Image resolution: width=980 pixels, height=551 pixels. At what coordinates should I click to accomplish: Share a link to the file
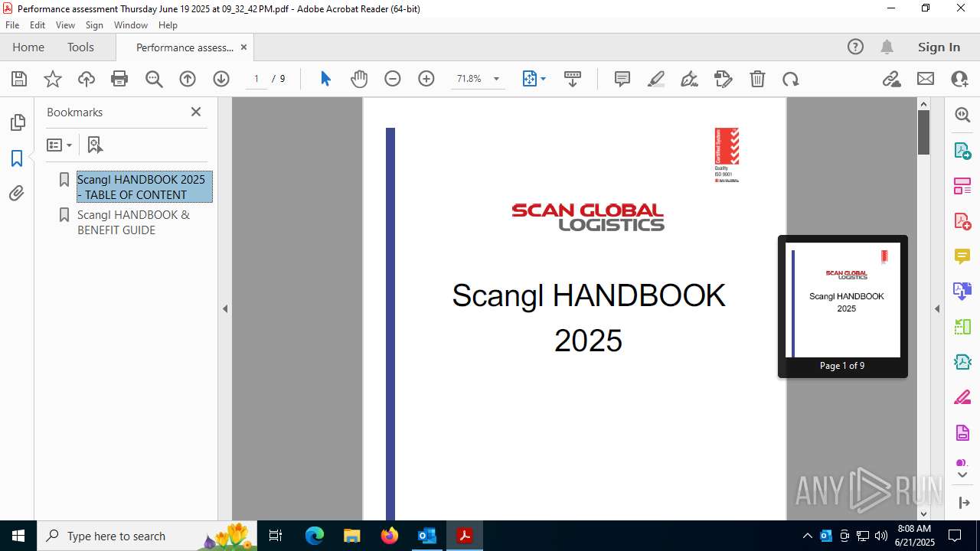(892, 79)
